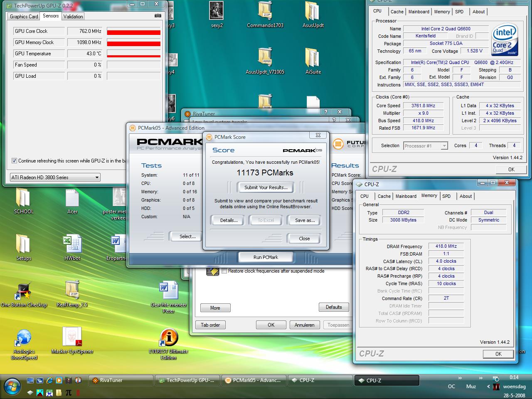Click the 1.528 V Core Voltage value
The height and width of the screenshot is (399, 532).
tap(475, 51)
